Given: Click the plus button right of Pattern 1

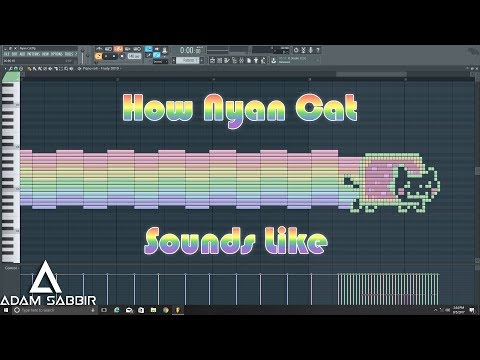Looking at the screenshot, I should pos(202,60).
